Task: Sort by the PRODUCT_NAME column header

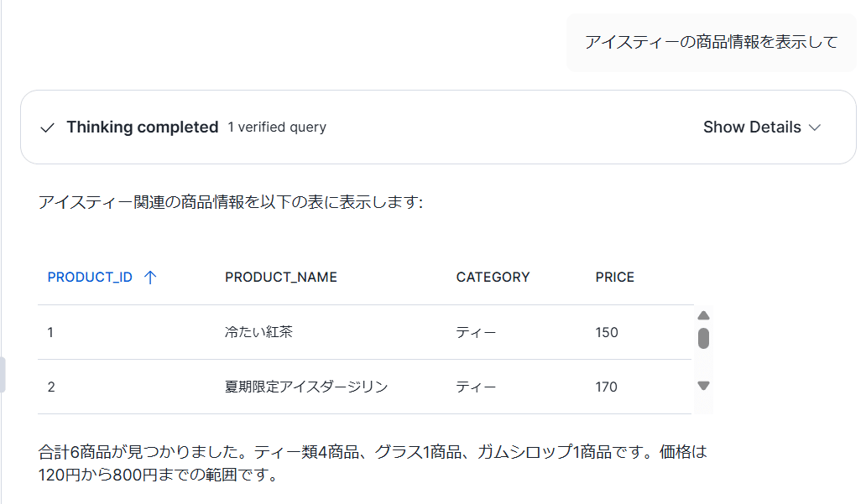Action: click(x=280, y=278)
